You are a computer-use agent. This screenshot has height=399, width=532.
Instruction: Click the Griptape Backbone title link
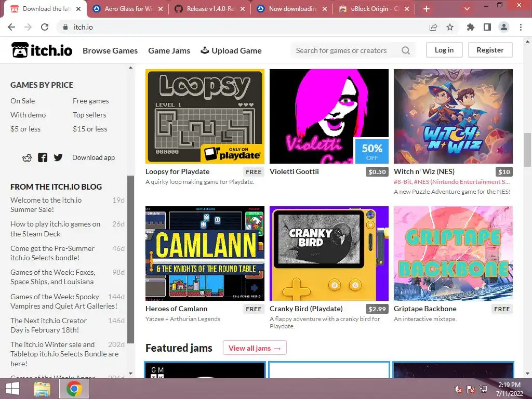425,309
